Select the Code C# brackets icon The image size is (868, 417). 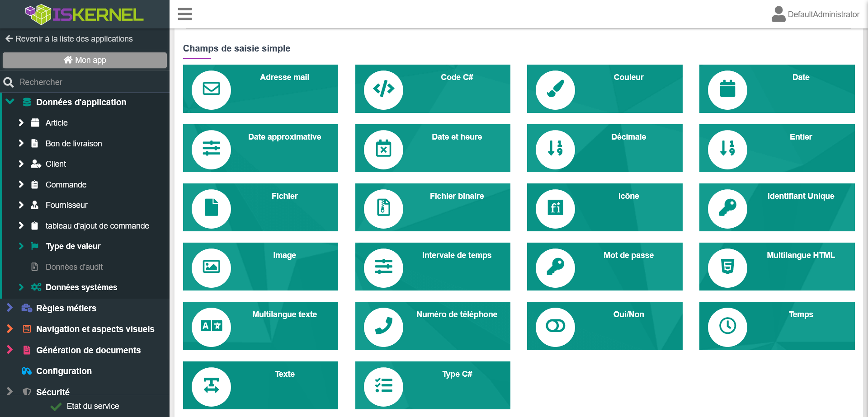pyautogui.click(x=383, y=89)
